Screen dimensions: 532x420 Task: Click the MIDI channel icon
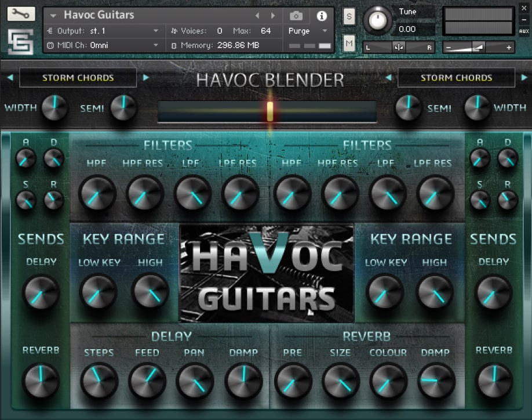(x=50, y=45)
